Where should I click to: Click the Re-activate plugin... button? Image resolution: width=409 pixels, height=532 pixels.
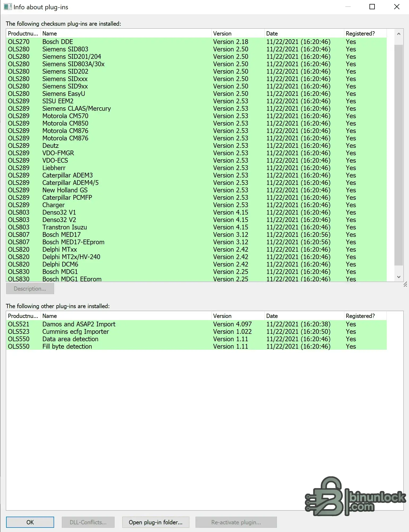pyautogui.click(x=236, y=522)
